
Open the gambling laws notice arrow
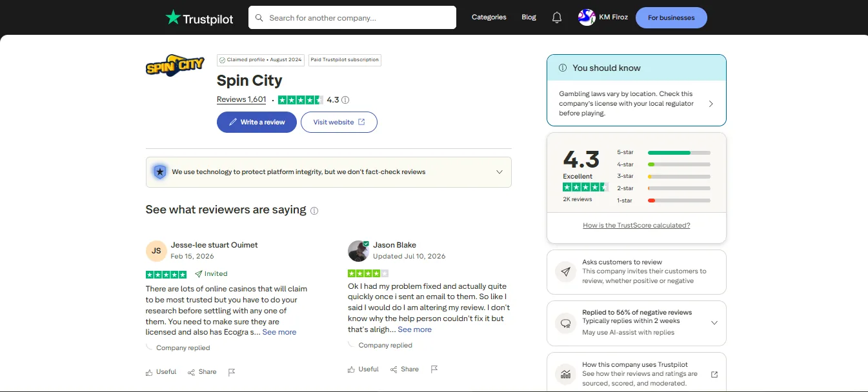(711, 104)
